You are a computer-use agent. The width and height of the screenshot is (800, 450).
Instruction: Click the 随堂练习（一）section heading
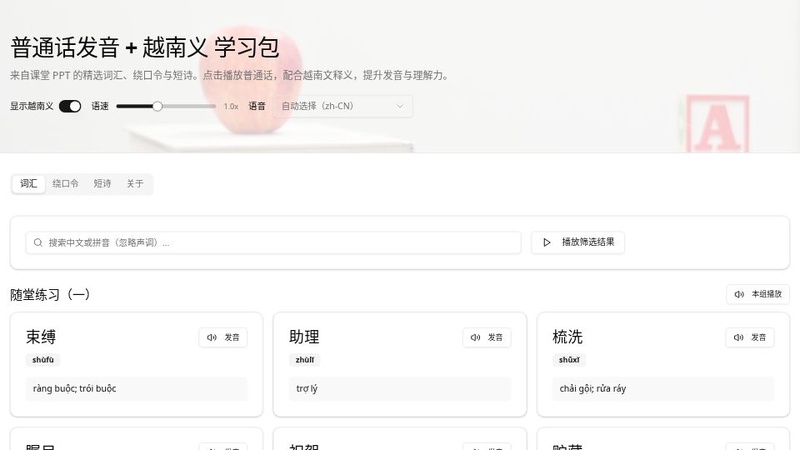(50, 294)
